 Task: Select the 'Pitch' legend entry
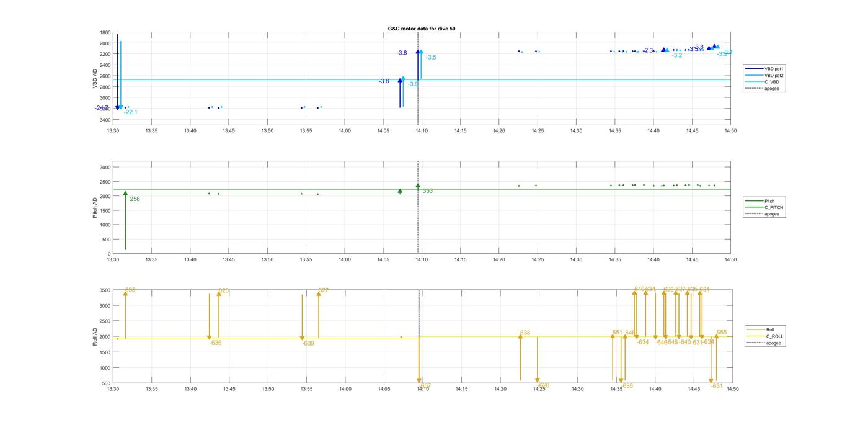coord(760,201)
